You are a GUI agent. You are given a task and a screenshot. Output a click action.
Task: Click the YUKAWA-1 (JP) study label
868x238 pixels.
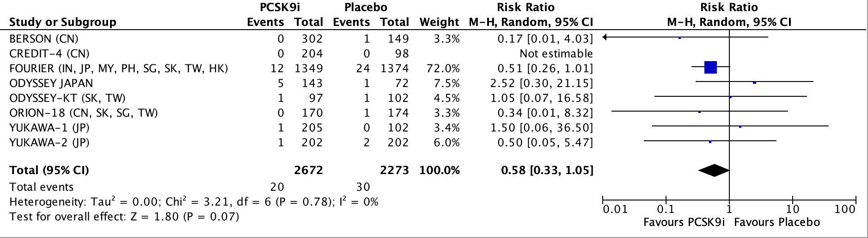click(x=49, y=128)
